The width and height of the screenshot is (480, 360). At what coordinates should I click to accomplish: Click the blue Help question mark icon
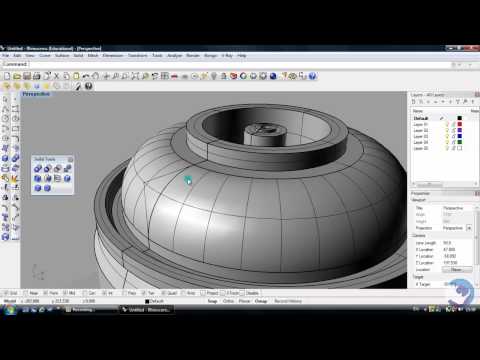[x=312, y=76]
